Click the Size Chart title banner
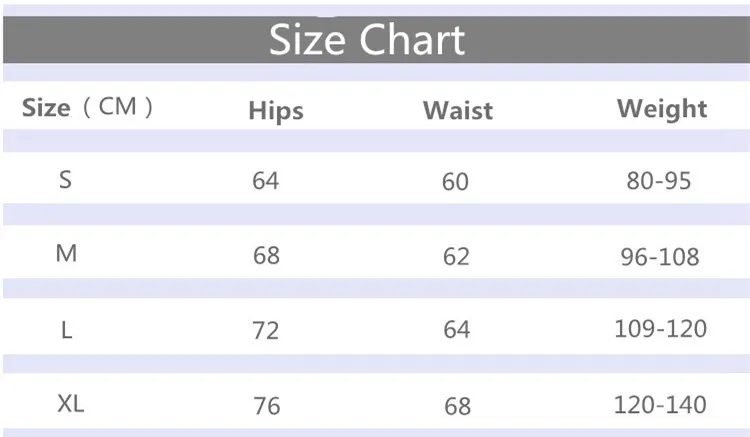 tap(376, 40)
